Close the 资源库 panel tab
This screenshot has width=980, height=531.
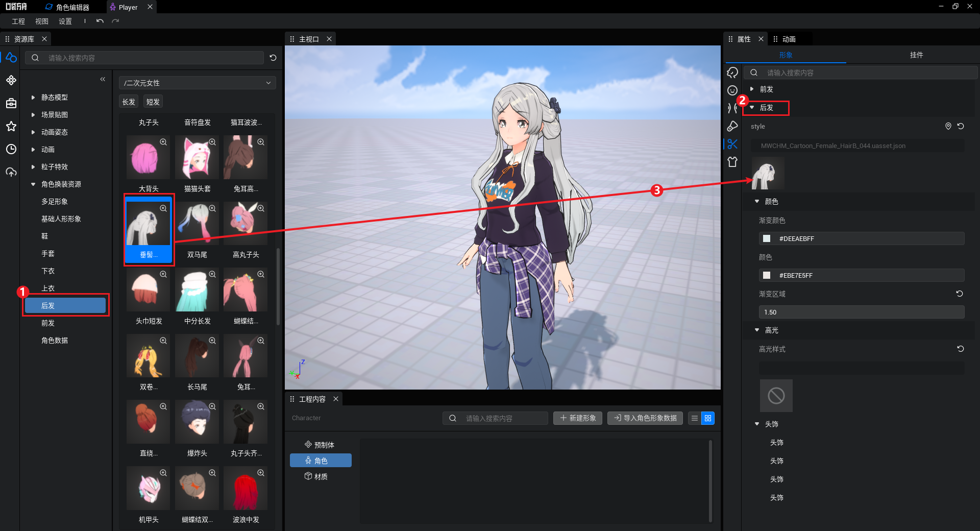click(x=44, y=39)
